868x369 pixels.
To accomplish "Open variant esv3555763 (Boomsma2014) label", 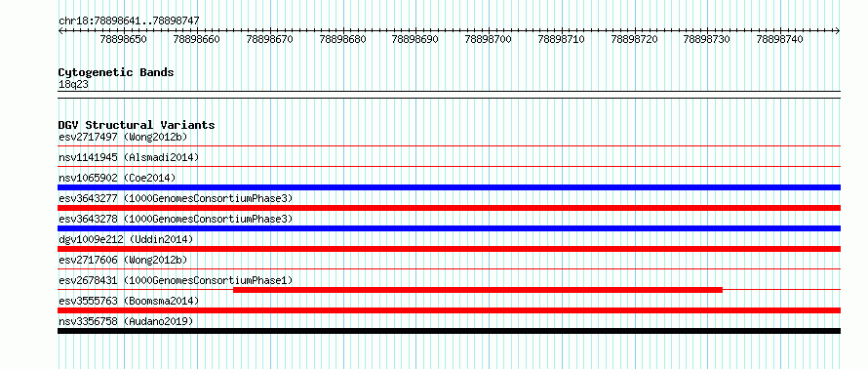I will coord(129,301).
